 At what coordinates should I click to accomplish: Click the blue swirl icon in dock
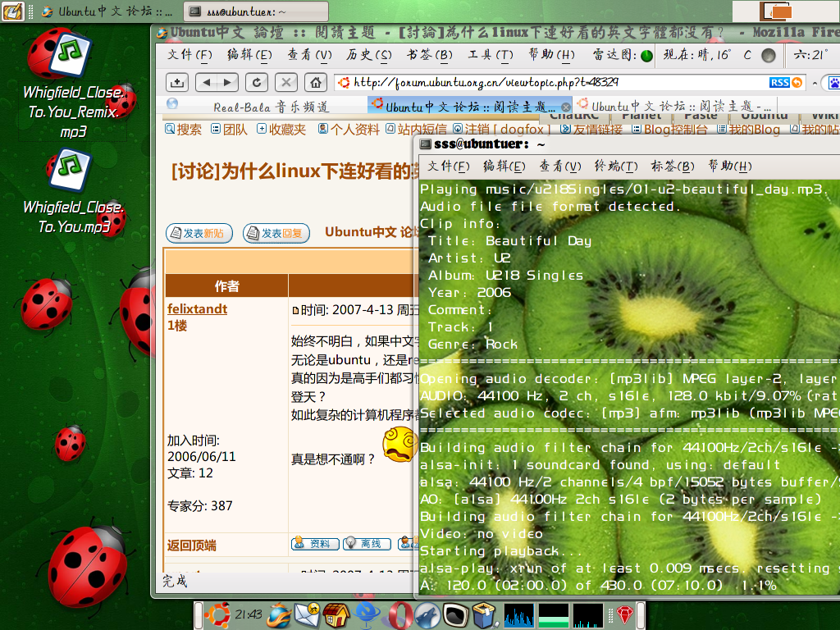click(367, 615)
